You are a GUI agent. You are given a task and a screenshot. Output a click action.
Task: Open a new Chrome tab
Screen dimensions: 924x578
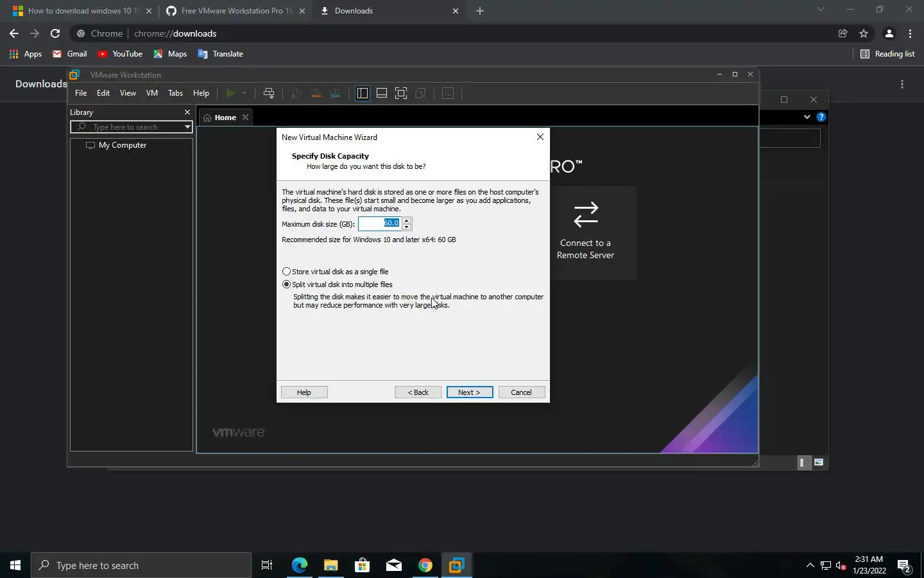(480, 11)
